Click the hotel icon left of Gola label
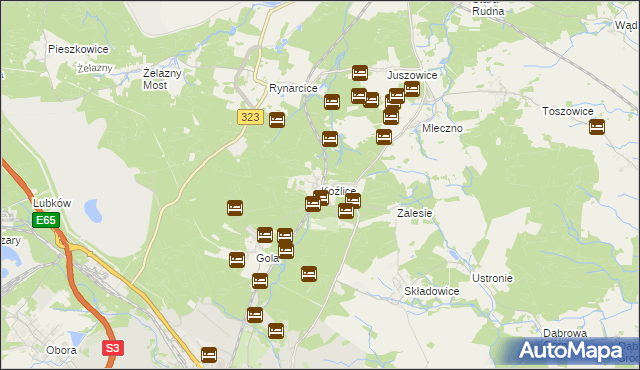This screenshot has height=370, width=640. 237,260
